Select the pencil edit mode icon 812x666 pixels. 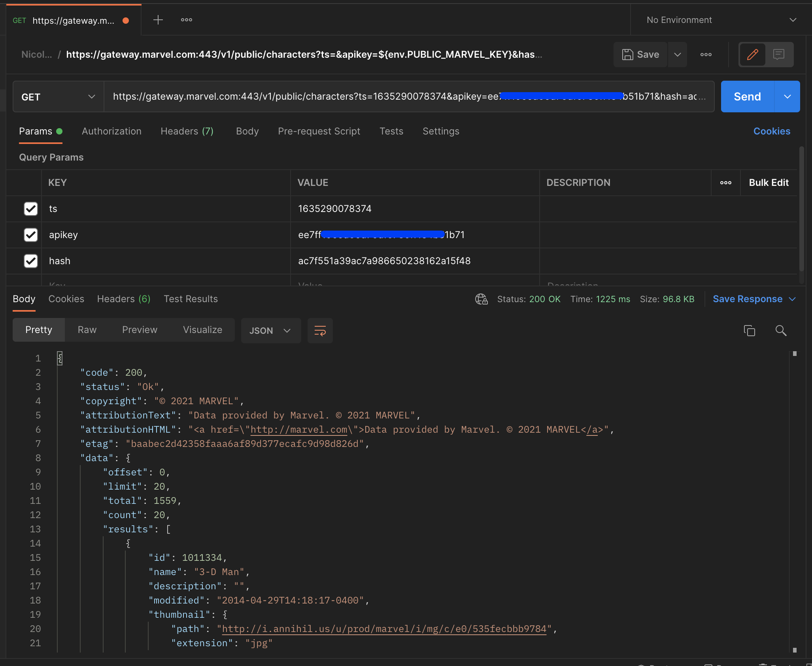click(752, 55)
